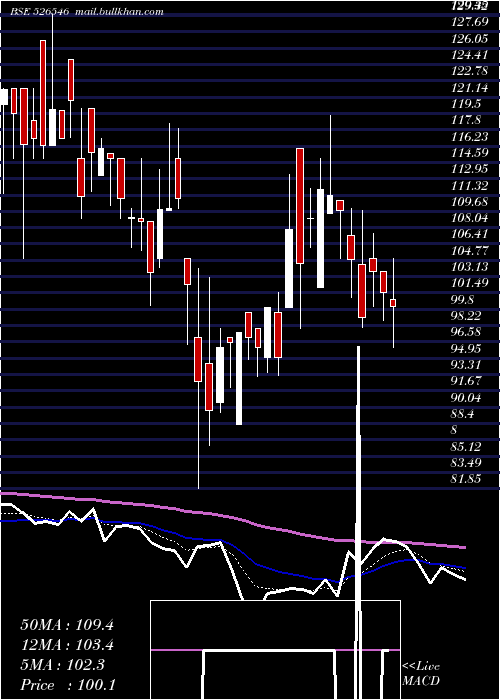Click the Price : 100.1 readout

(68, 685)
